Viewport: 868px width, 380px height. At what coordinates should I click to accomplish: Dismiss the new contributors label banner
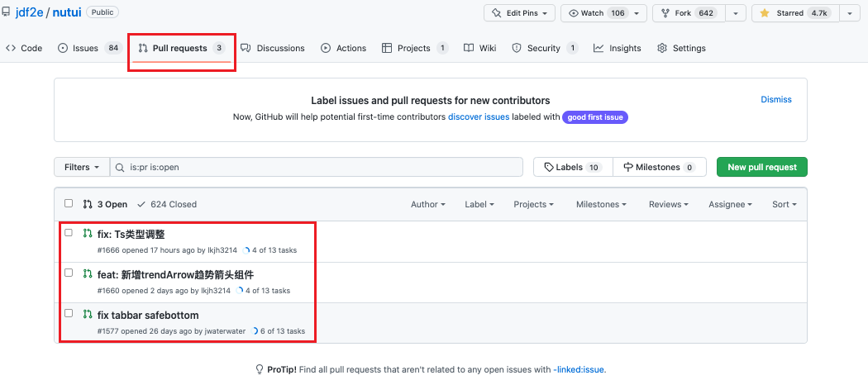point(775,99)
